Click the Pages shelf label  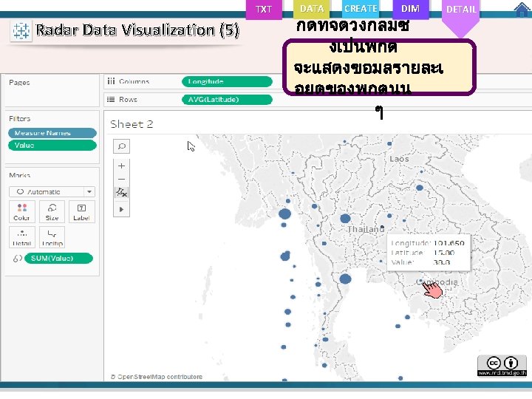coord(19,83)
